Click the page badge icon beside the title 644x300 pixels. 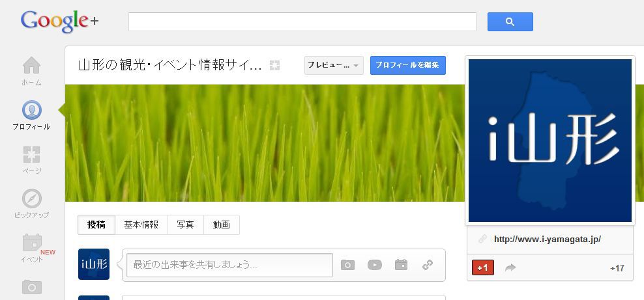[274, 65]
